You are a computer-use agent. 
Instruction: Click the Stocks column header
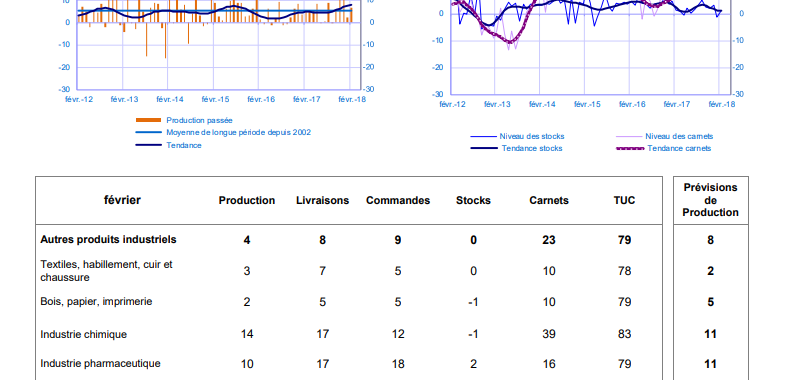coord(473,201)
